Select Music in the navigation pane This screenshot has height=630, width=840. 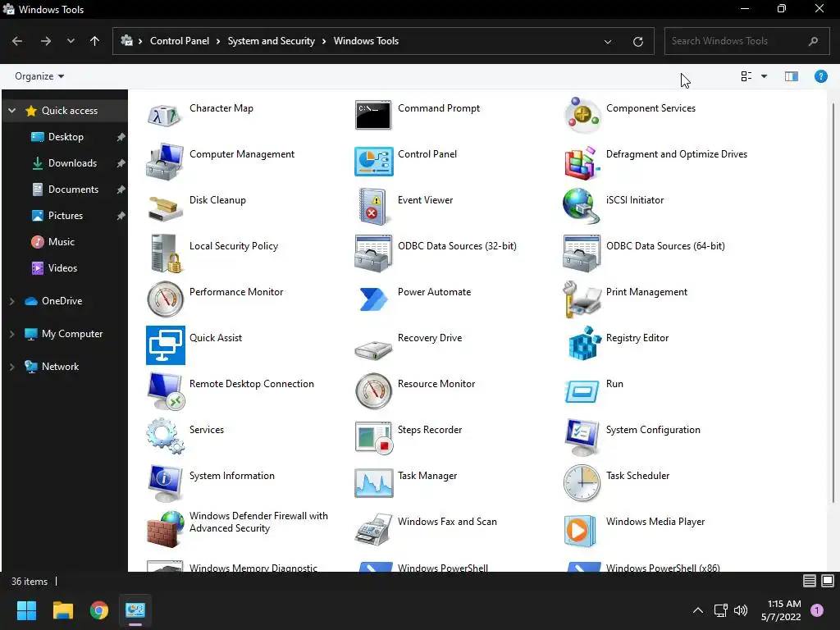pos(61,242)
